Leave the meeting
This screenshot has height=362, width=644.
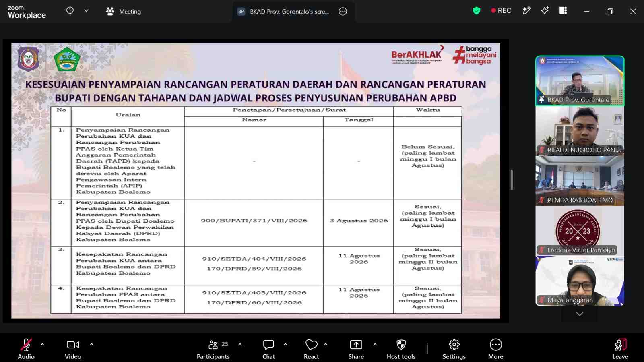[x=620, y=349]
